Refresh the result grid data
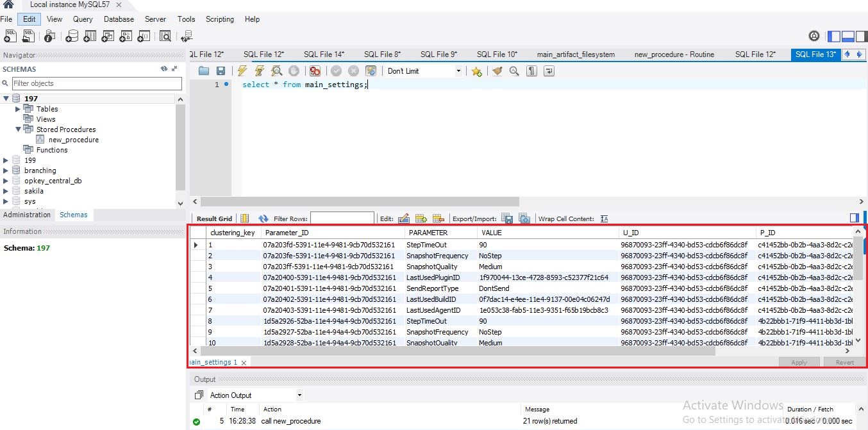 pos(263,219)
